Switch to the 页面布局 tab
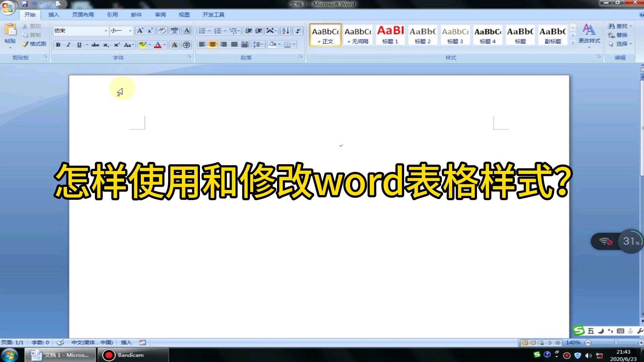This screenshot has height=362, width=644. tap(83, 14)
